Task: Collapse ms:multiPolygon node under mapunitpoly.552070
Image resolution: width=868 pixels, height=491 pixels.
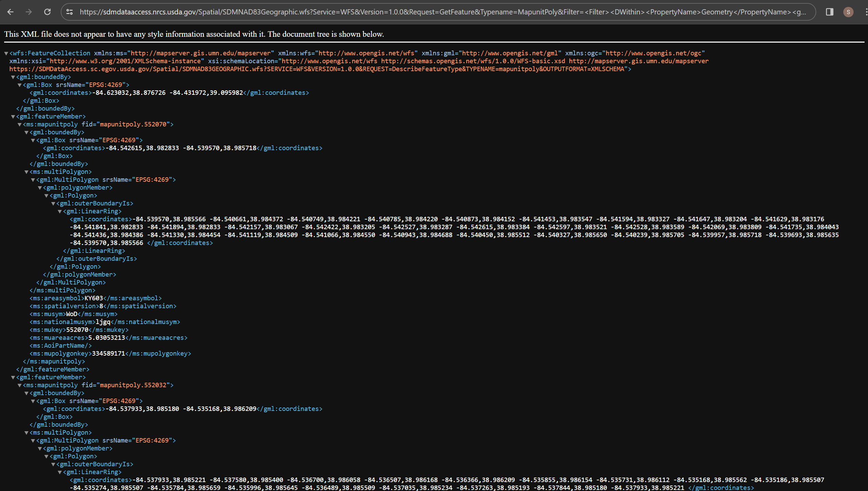Action: click(x=26, y=172)
